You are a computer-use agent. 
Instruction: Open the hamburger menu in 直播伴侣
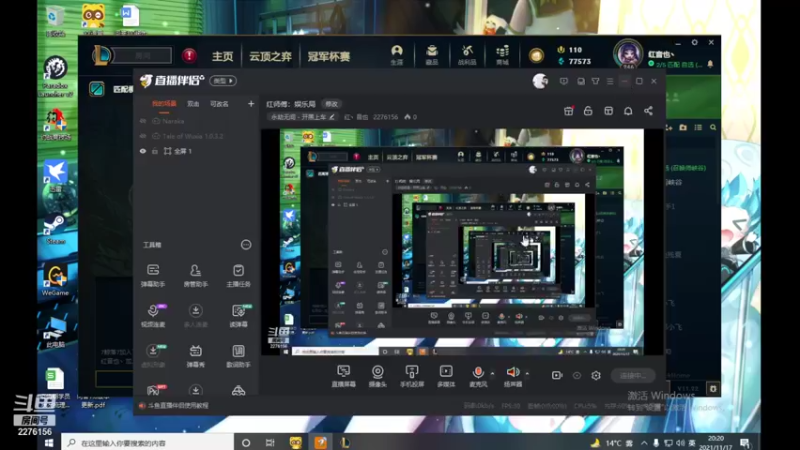[x=610, y=81]
